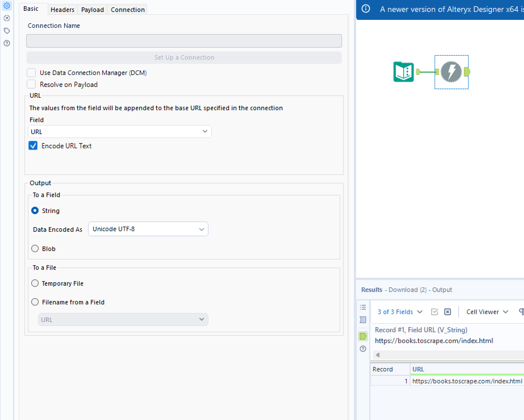Viewport: 524px width, 420px height.
Task: Switch to the Connection tab
Action: pos(128,10)
